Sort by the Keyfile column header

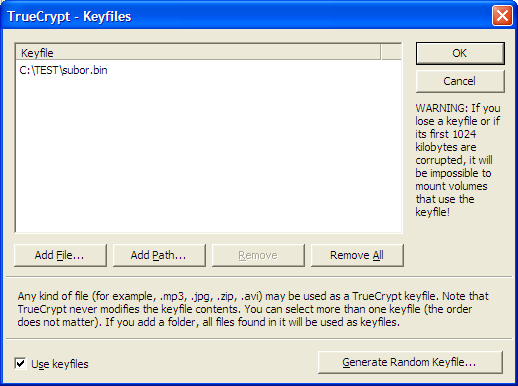[198, 53]
